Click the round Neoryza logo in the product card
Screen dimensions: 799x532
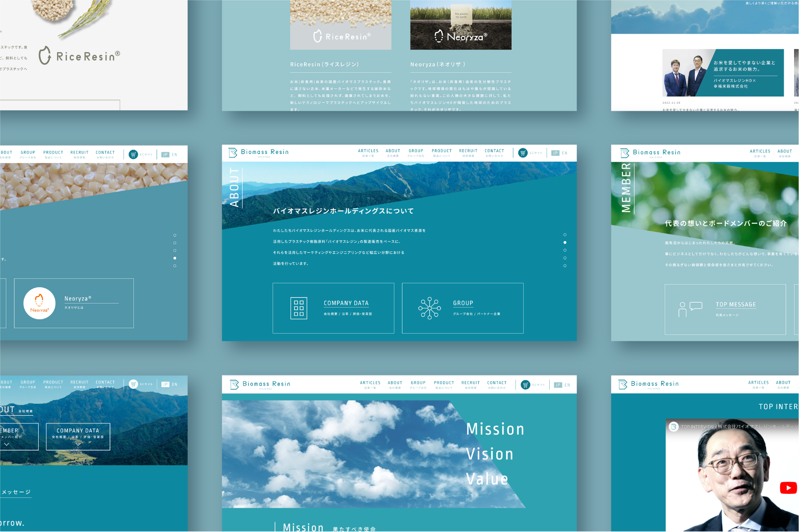[x=40, y=303]
